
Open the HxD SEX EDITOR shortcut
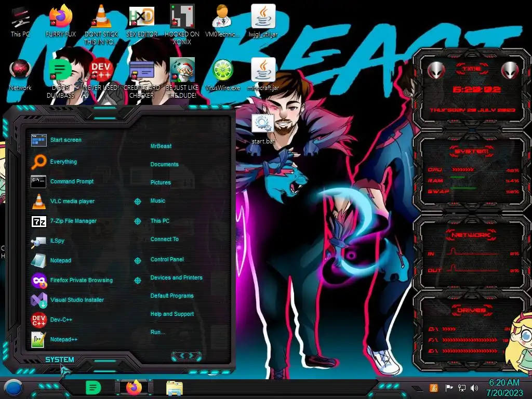coord(142,21)
